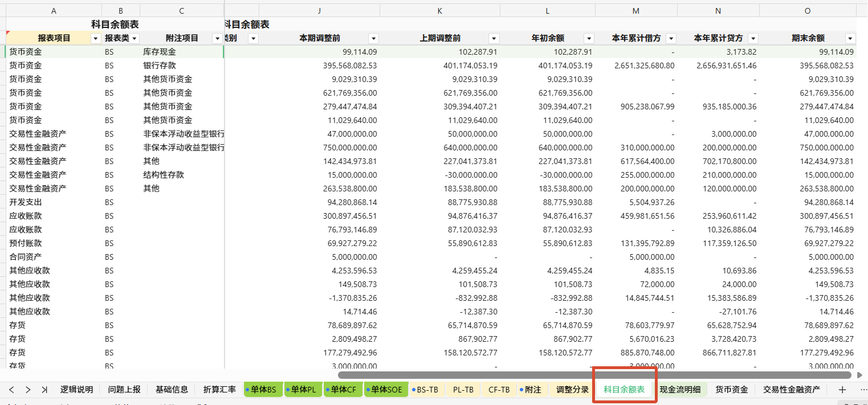Select cell showing 2,651,325,680.80
This screenshot has height=405, width=868.
636,66
